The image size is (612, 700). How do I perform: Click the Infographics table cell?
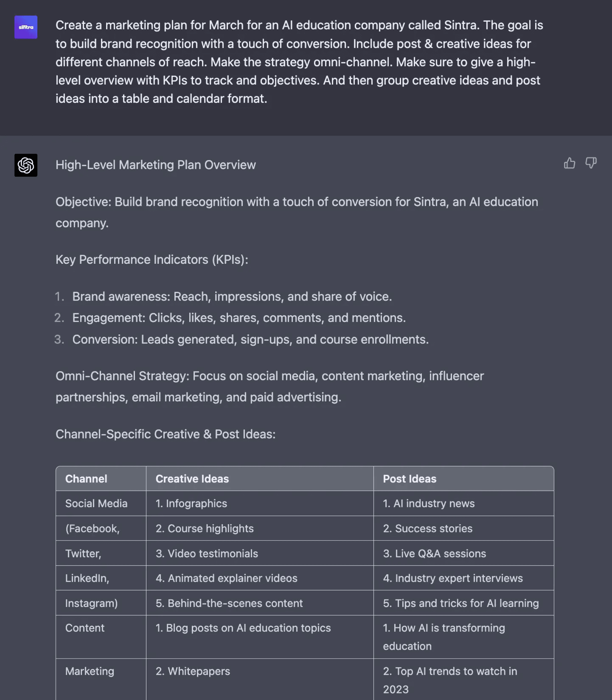pyautogui.click(x=260, y=503)
